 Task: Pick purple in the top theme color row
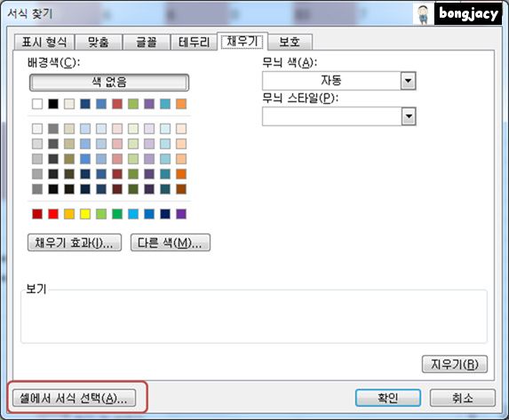149,104
